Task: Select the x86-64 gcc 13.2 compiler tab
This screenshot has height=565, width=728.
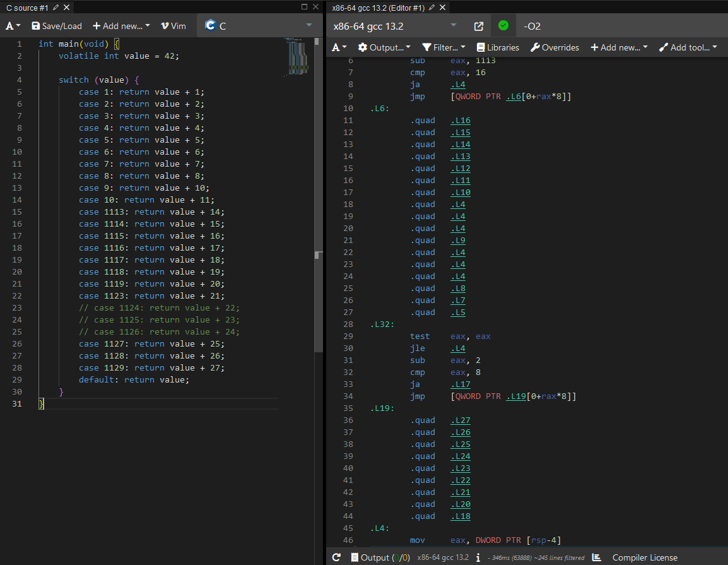Action: click(379, 8)
